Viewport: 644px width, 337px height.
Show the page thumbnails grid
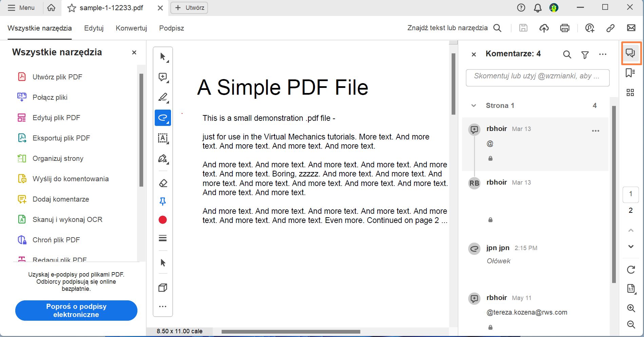[630, 92]
